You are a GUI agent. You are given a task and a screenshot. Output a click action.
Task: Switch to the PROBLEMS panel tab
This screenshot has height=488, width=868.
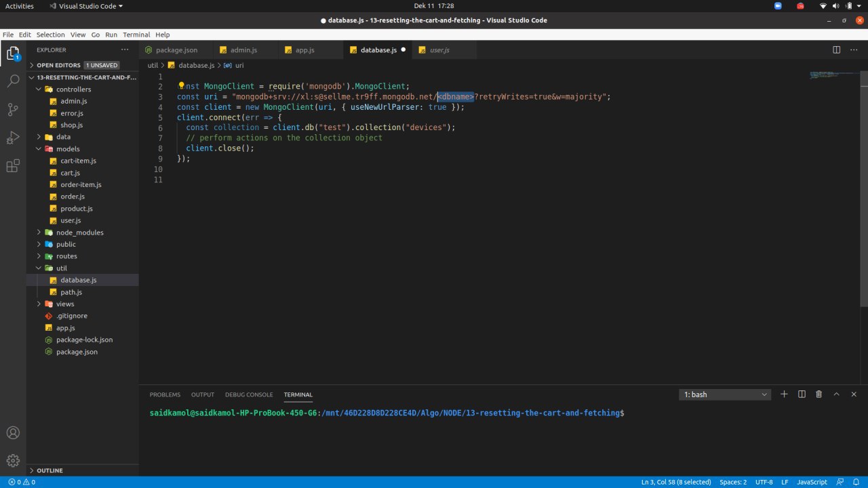pos(165,394)
